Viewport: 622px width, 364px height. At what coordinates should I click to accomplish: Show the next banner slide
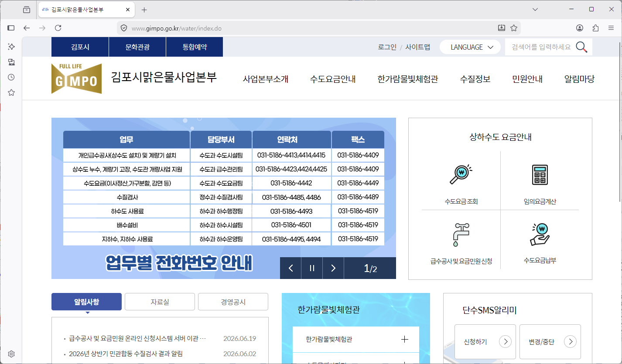click(333, 268)
